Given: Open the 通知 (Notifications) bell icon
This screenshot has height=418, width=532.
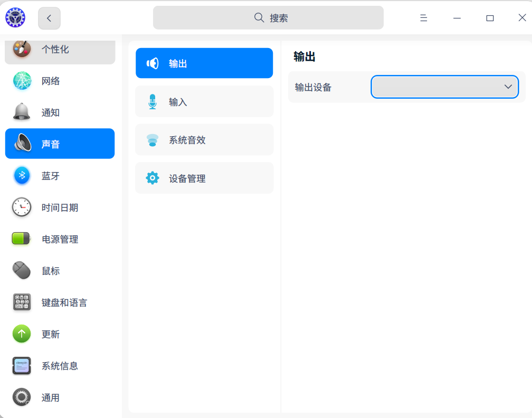Looking at the screenshot, I should click(22, 112).
